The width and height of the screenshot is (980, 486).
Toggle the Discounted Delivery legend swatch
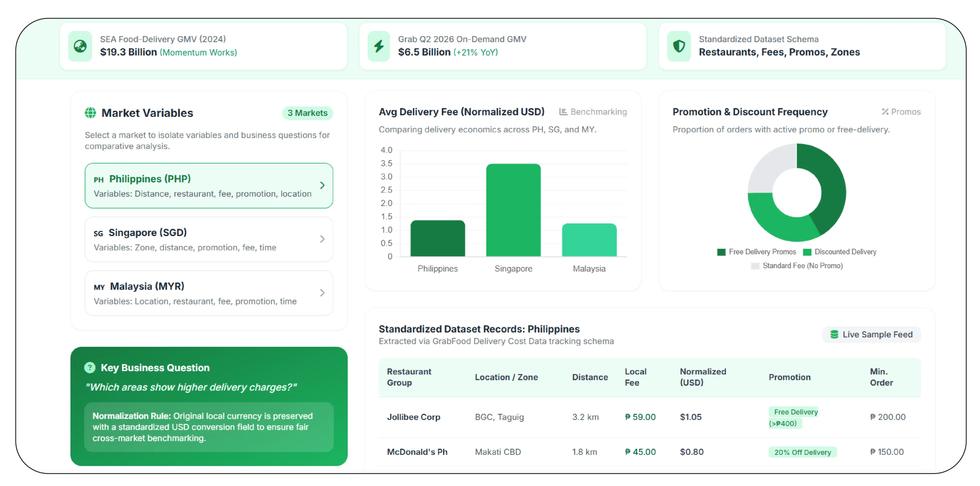807,252
